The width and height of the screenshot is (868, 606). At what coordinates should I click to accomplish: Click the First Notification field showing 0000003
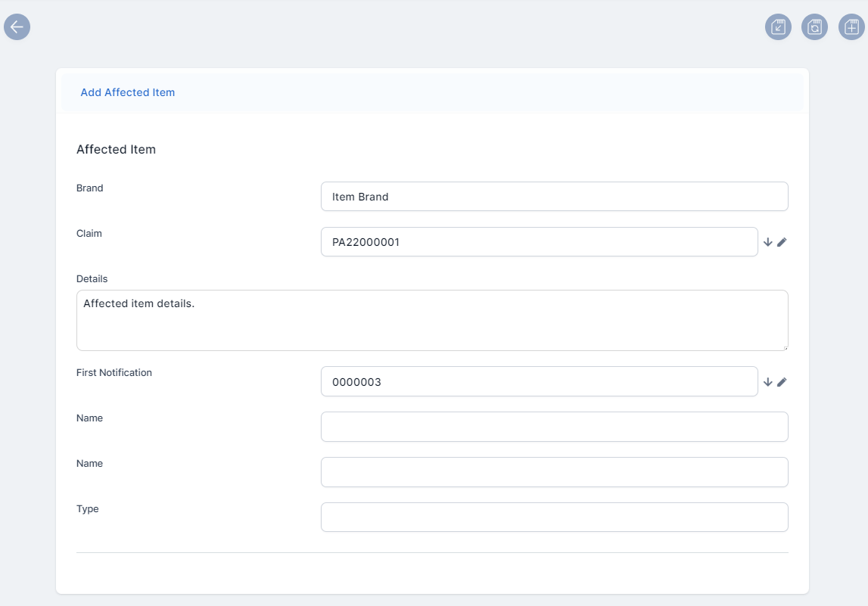[539, 382]
